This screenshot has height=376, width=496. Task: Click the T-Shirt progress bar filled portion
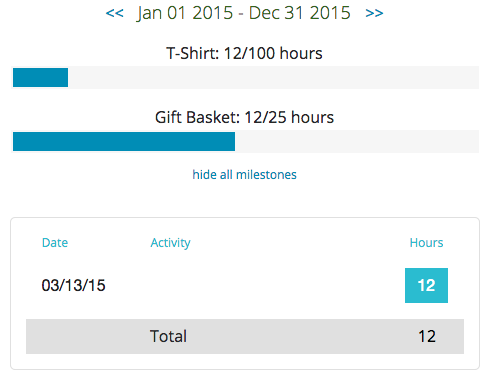pyautogui.click(x=40, y=77)
